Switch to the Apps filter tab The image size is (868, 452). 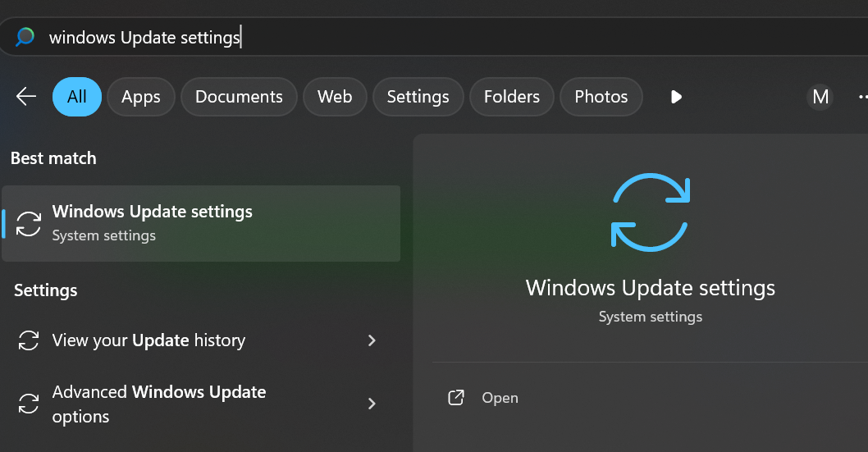tap(140, 97)
